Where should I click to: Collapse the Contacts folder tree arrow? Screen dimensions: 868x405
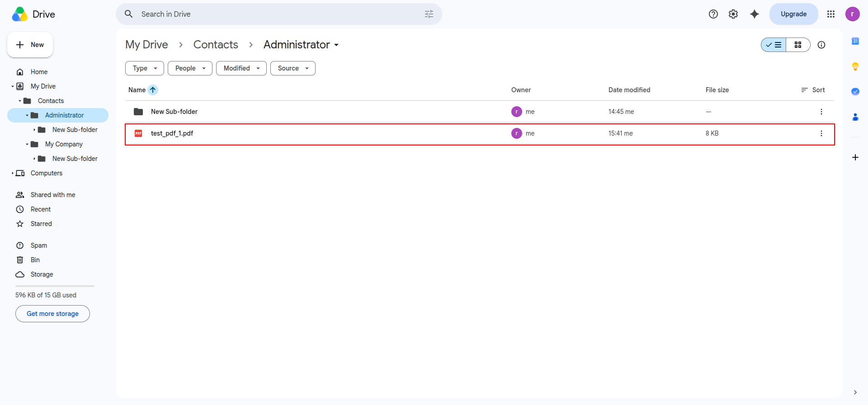coord(20,101)
